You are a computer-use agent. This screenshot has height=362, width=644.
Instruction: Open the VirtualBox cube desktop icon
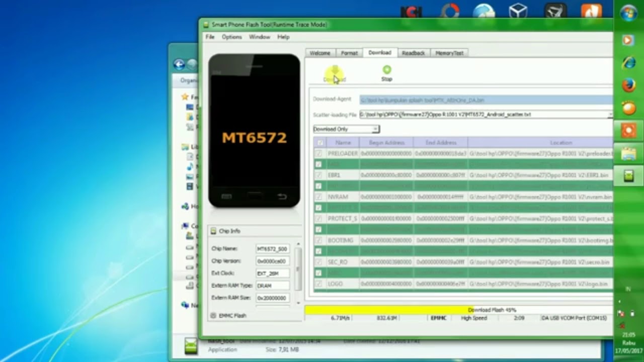[517, 11]
